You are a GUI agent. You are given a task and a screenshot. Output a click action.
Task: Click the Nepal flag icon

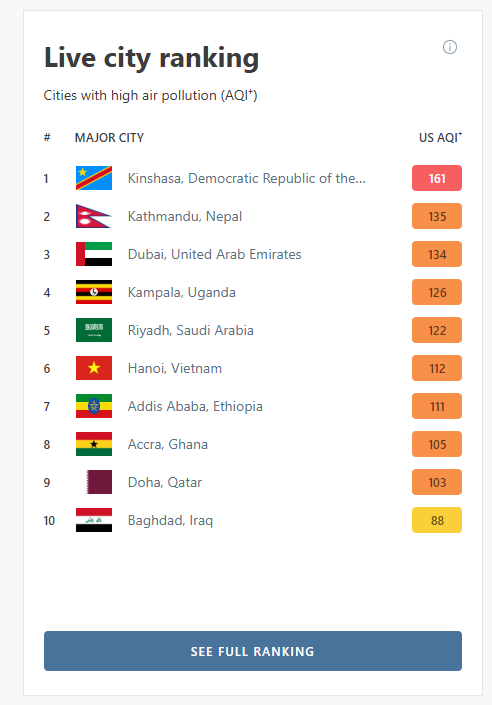[x=94, y=216]
